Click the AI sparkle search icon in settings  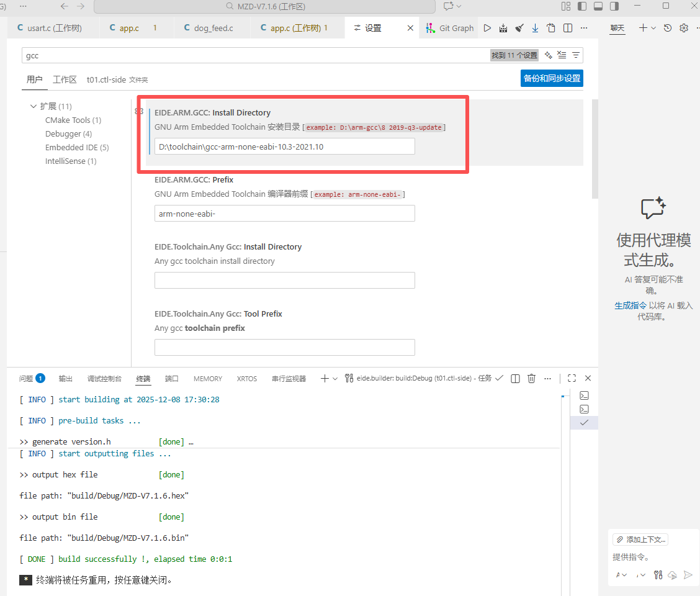548,55
